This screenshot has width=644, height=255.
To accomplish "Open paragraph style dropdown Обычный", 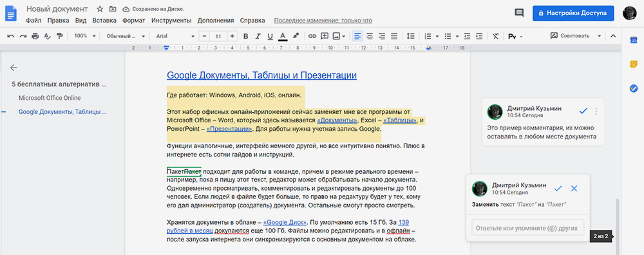I will point(126,36).
